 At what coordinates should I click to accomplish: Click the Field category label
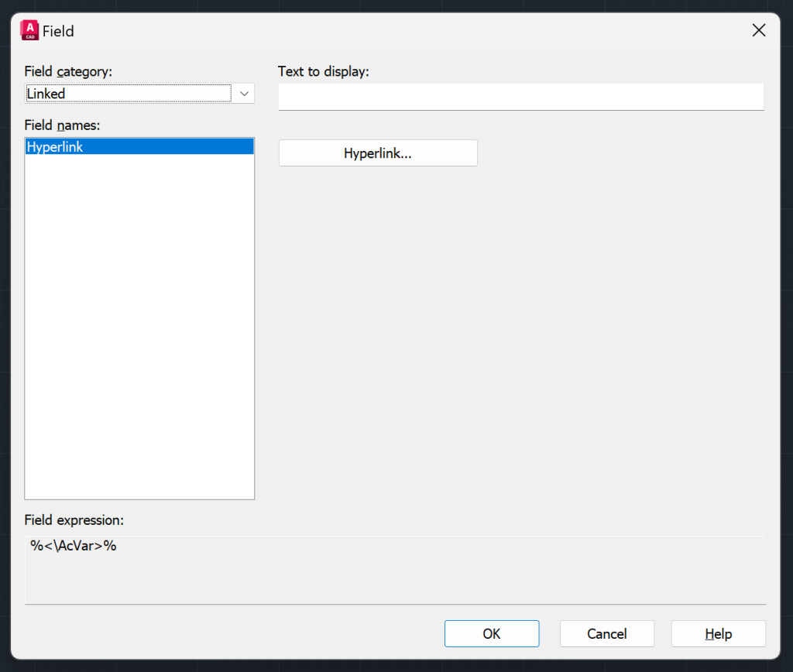(x=70, y=70)
